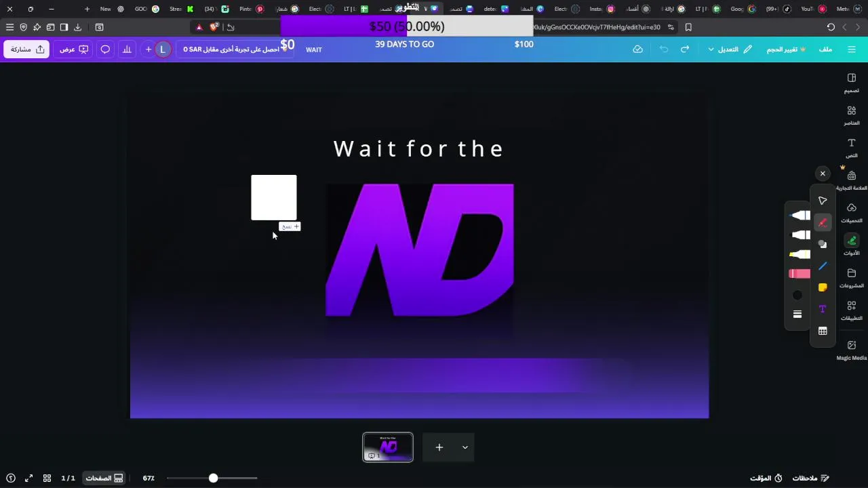Image resolution: width=868 pixels, height=488 pixels.
Task: Add a new page with plus button
Action: coord(439,447)
